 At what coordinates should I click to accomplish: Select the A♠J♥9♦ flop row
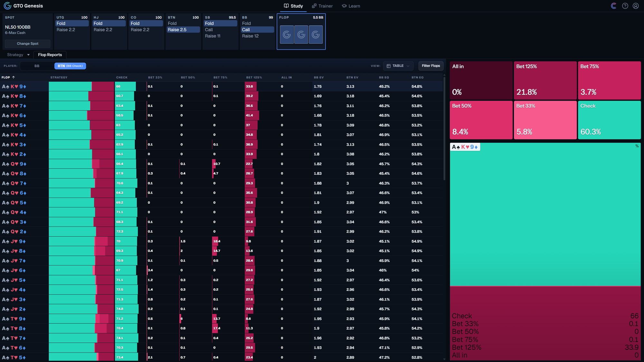(222, 241)
